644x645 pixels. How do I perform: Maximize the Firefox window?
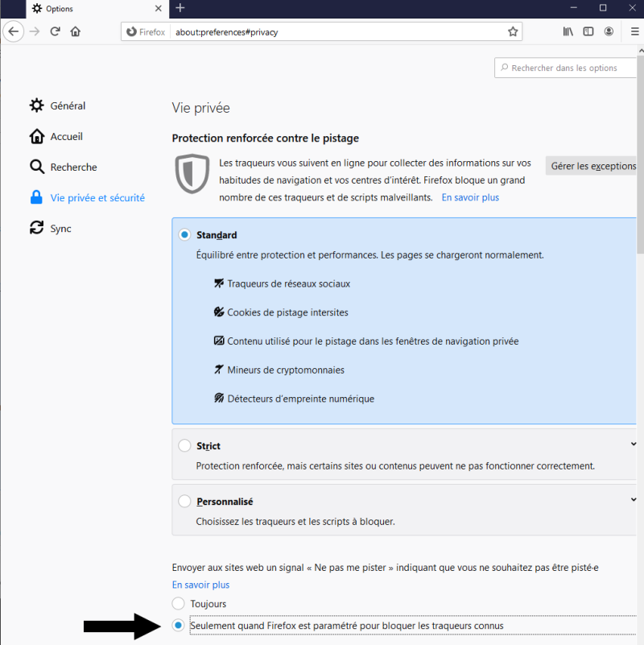click(x=603, y=8)
